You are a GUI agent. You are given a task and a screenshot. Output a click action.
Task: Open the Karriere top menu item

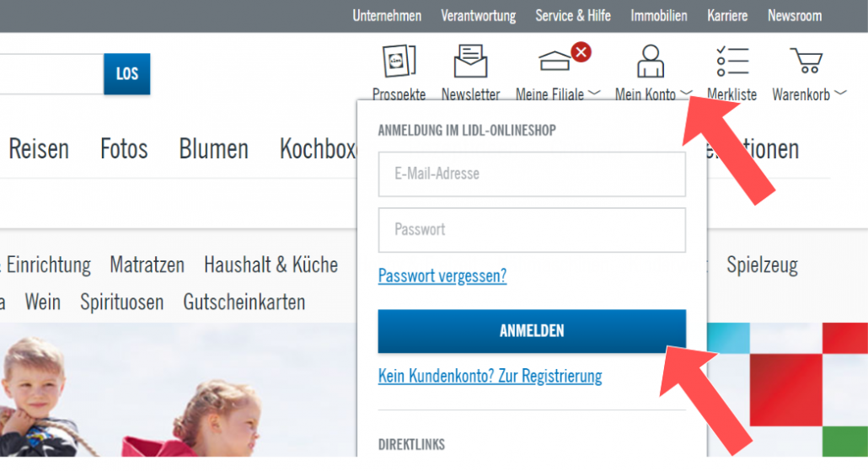point(726,16)
